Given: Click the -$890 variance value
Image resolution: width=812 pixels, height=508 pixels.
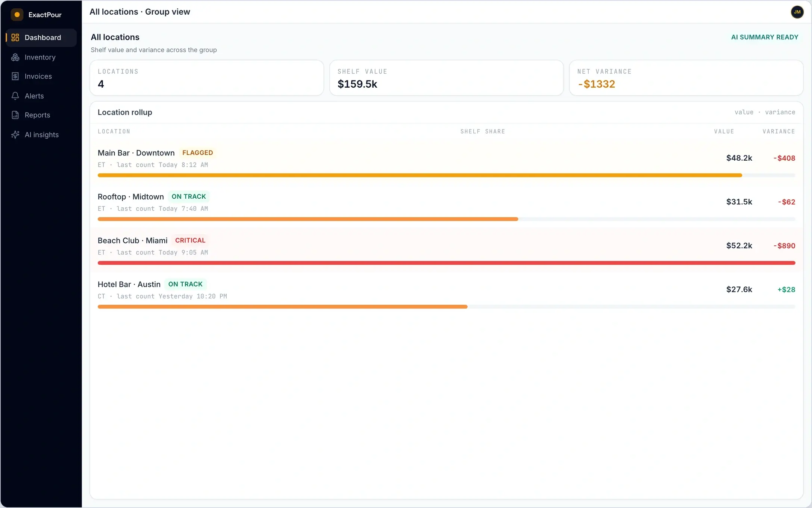Looking at the screenshot, I should pos(784,246).
